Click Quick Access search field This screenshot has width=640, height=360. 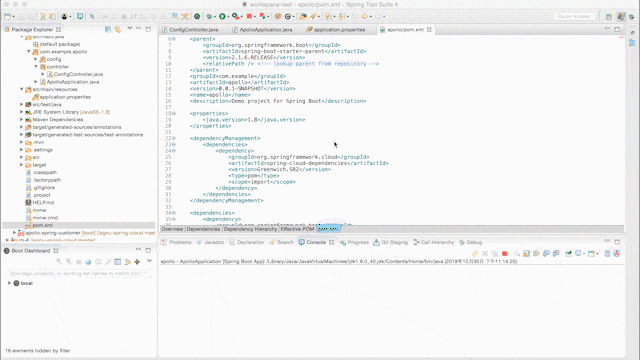(575, 16)
